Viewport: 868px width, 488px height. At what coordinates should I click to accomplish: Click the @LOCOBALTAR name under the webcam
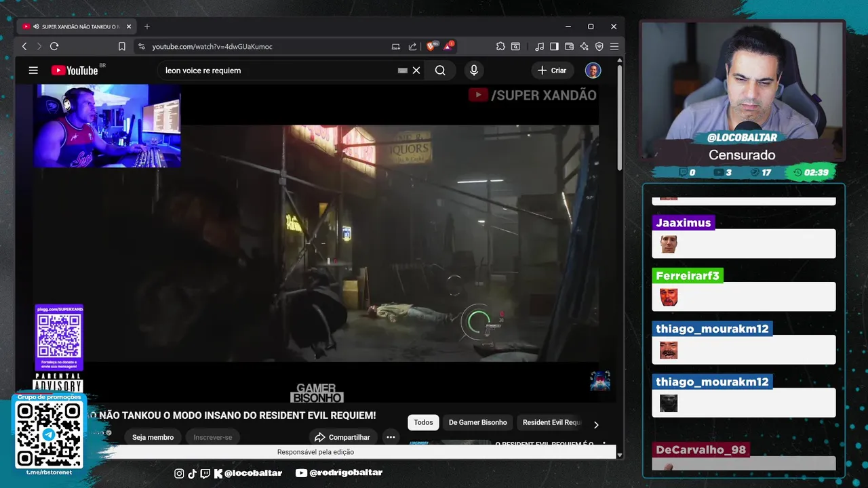point(742,137)
